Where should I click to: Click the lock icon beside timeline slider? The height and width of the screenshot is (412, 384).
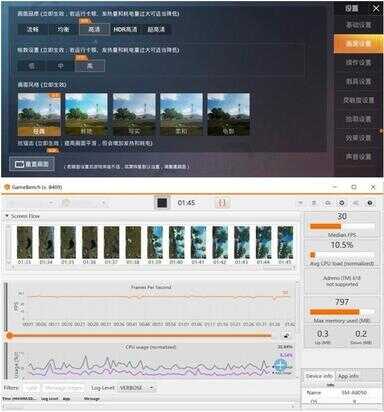[286, 335]
